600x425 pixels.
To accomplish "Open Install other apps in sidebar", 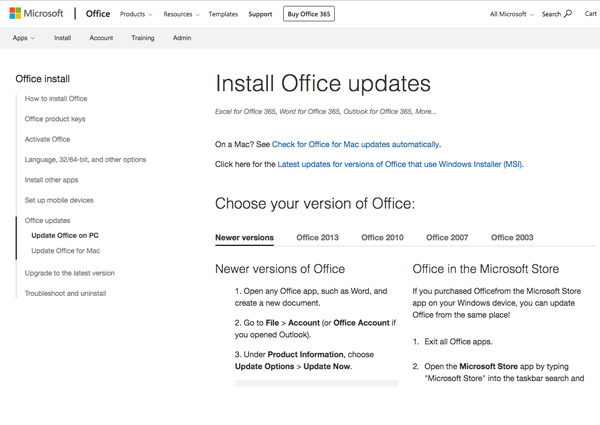I will coord(51,180).
